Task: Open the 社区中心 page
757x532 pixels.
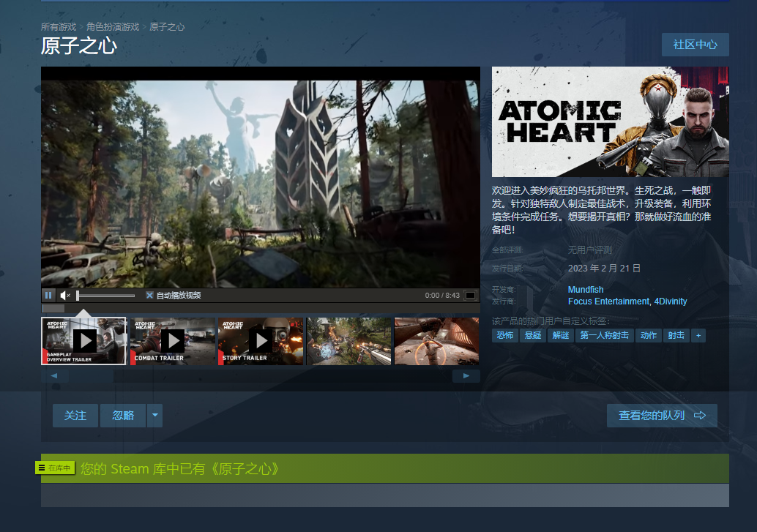Action: pyautogui.click(x=695, y=45)
